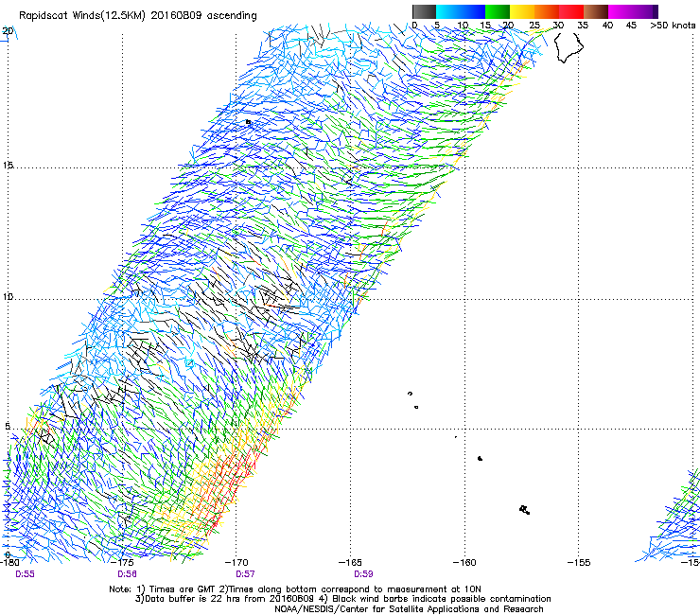Screen dimensions: 700x615
Task: Click the black island marker near 4N, -159
Action: 480,458
